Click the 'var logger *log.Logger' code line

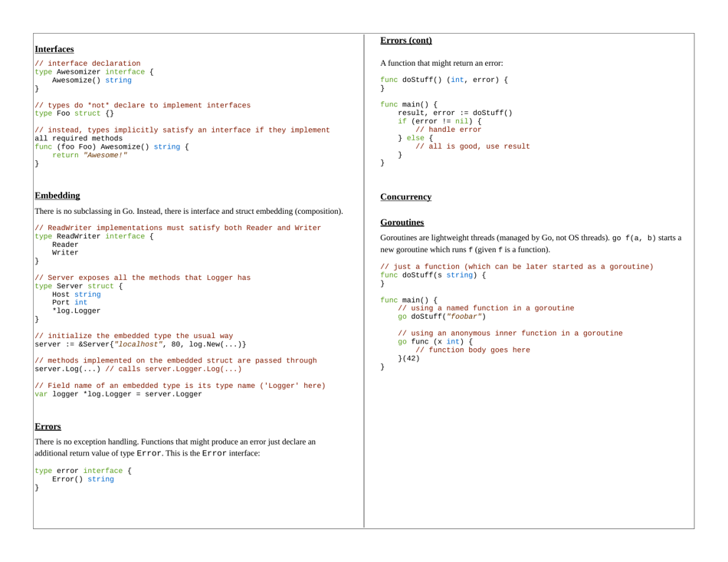(119, 394)
